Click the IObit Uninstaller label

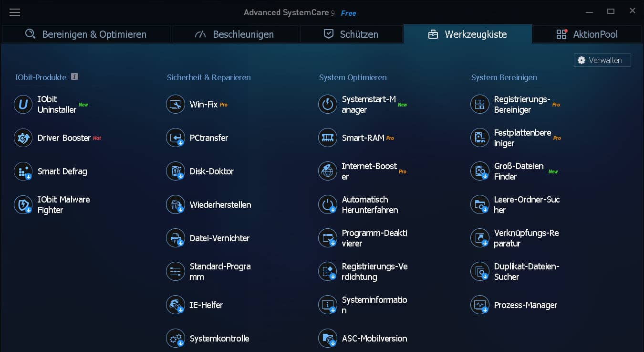coord(57,104)
